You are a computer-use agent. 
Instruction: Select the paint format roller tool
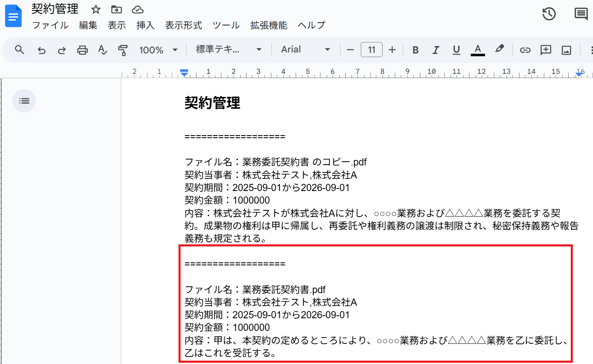(x=123, y=50)
